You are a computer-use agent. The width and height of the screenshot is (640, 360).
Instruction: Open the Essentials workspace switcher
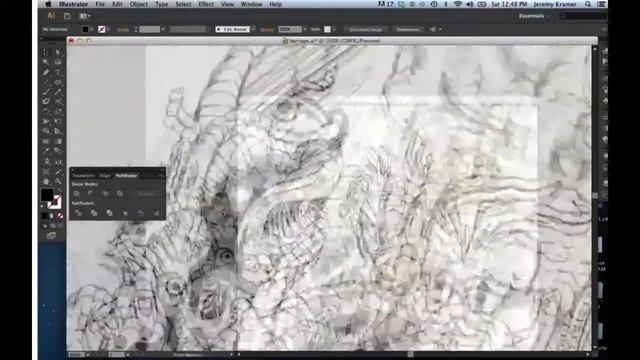pyautogui.click(x=534, y=16)
